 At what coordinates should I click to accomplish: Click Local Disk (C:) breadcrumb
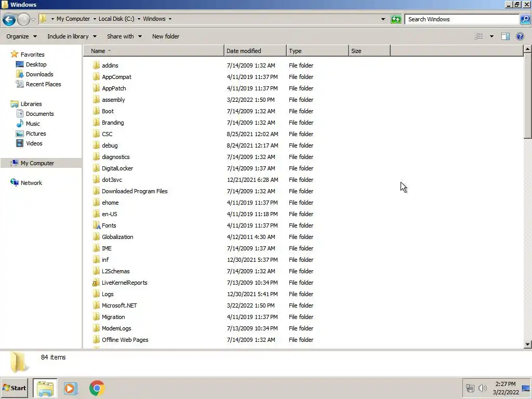116,19
